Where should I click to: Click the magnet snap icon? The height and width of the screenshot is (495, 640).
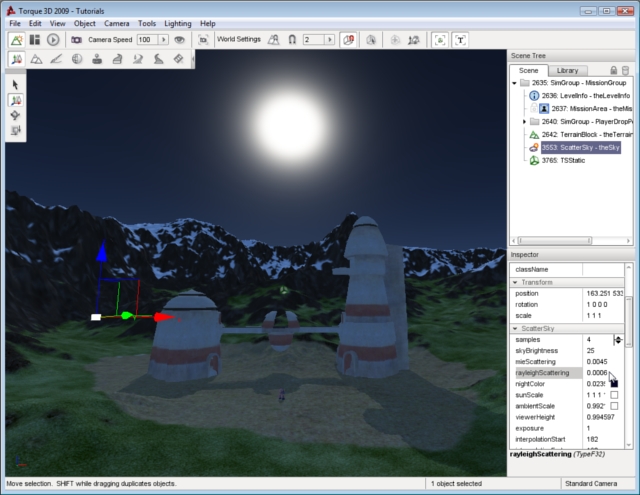291,39
